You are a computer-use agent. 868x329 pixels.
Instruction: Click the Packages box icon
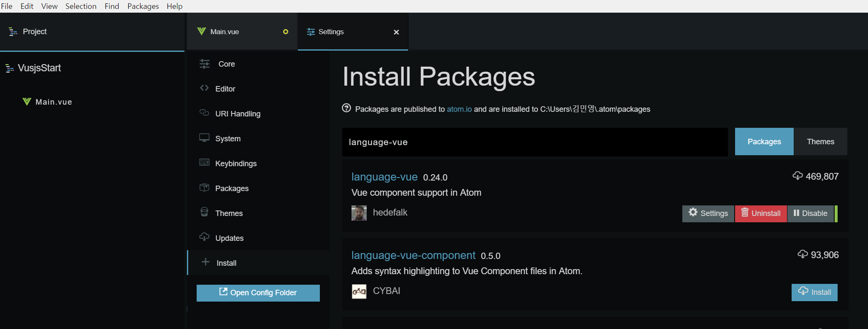[x=204, y=187]
